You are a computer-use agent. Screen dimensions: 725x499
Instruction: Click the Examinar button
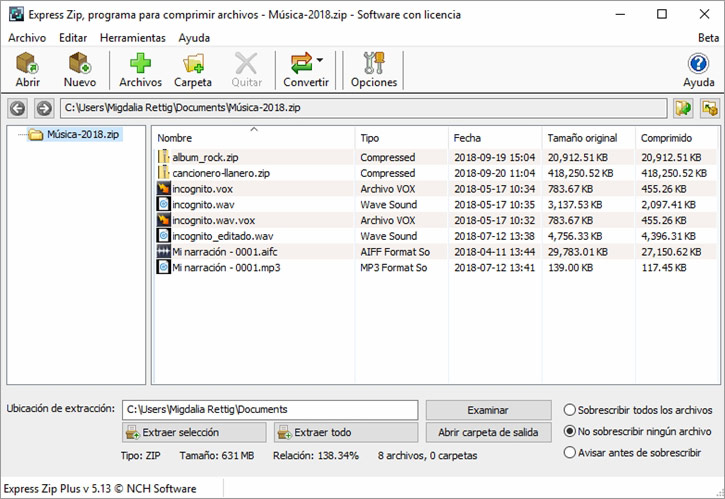click(x=488, y=410)
